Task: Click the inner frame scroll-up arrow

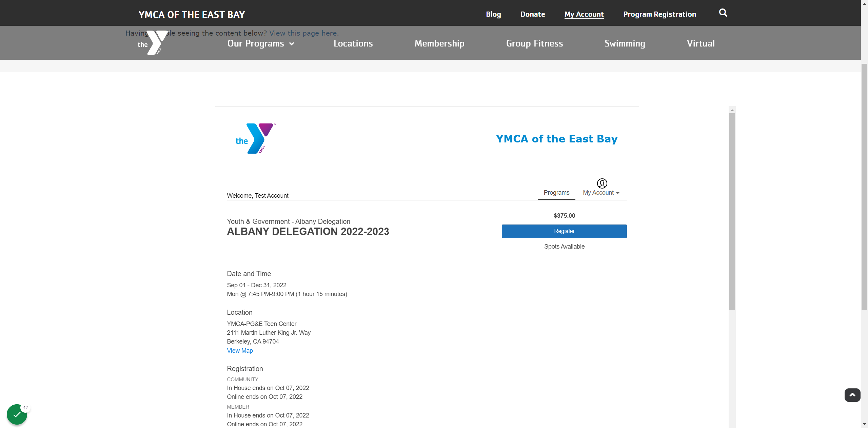Action: [732, 110]
